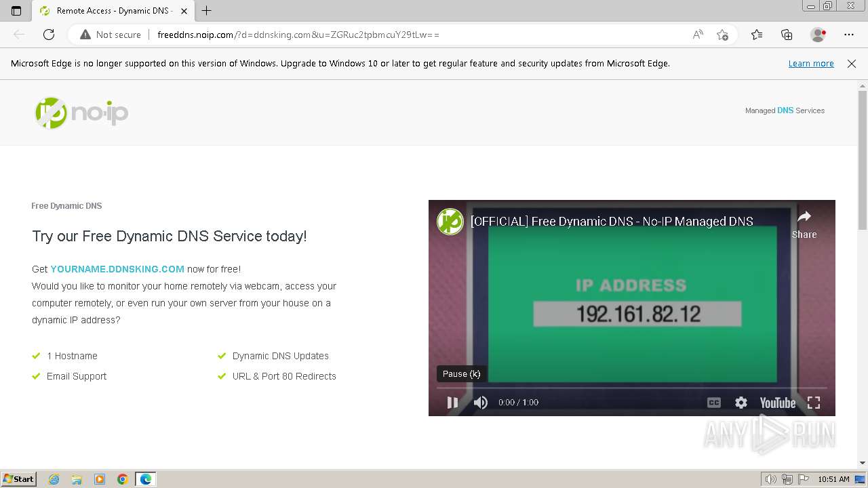The width and height of the screenshot is (868, 488).
Task: Click the No-IP logo
Action: tap(81, 113)
